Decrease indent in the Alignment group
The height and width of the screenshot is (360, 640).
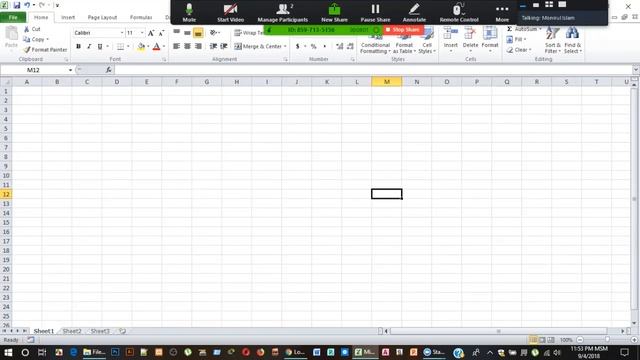click(213, 46)
